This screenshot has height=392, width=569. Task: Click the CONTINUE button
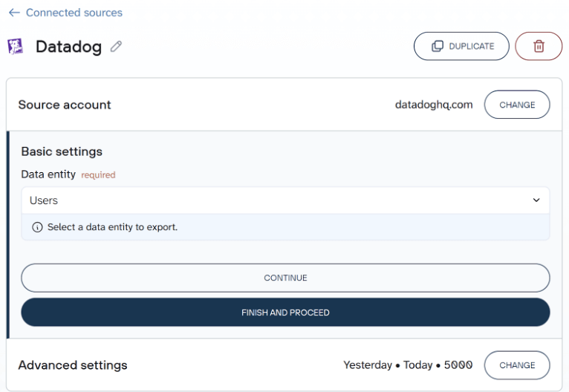(x=285, y=278)
